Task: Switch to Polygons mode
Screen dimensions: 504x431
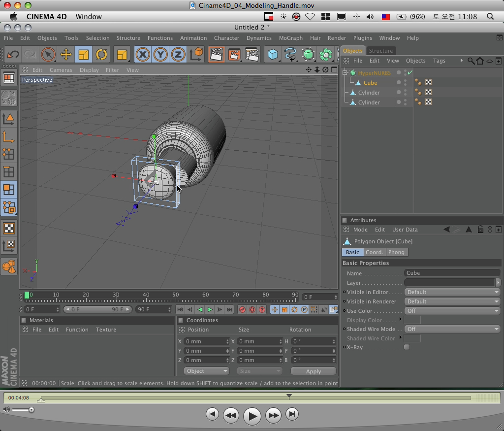Action: pos(9,190)
